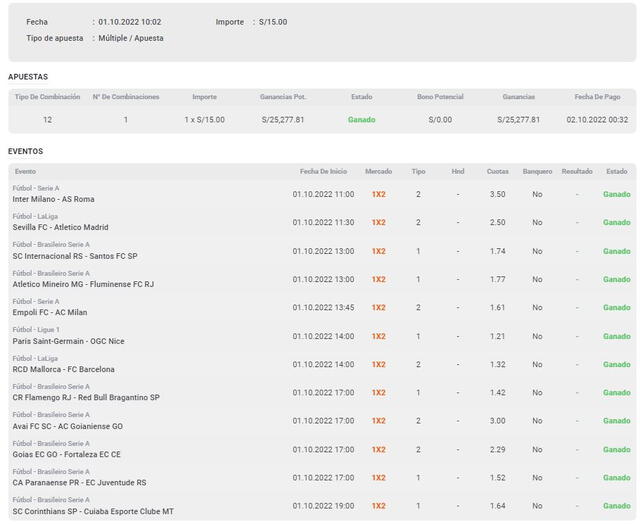Click the S/25,277.81 potential winnings value
The width and height of the screenshot is (640, 524).
283,120
